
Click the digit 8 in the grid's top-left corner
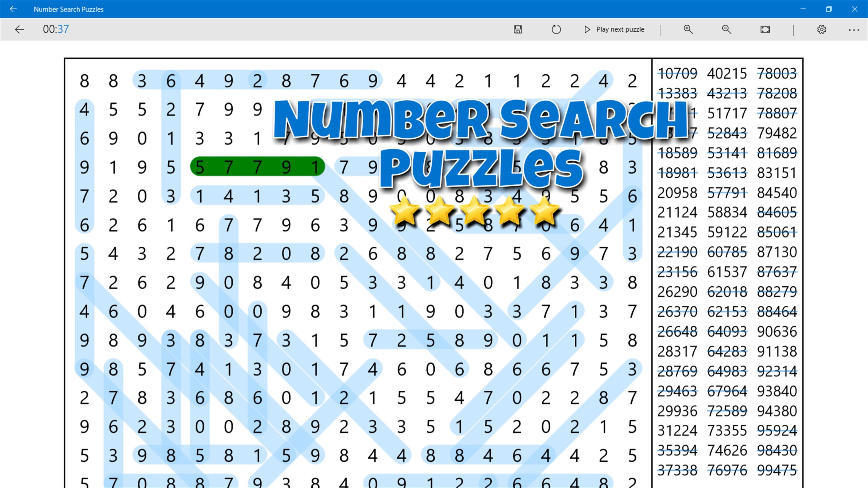(85, 80)
